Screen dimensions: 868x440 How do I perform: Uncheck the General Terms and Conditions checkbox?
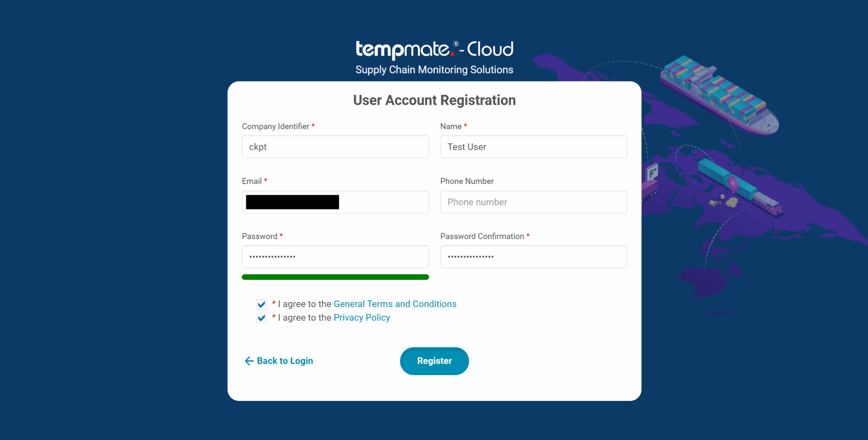262,304
